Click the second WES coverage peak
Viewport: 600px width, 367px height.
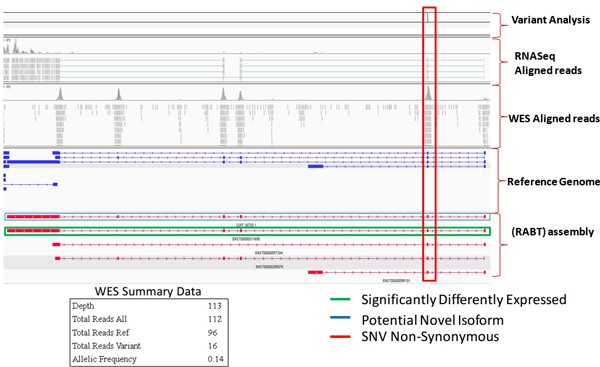pos(119,95)
